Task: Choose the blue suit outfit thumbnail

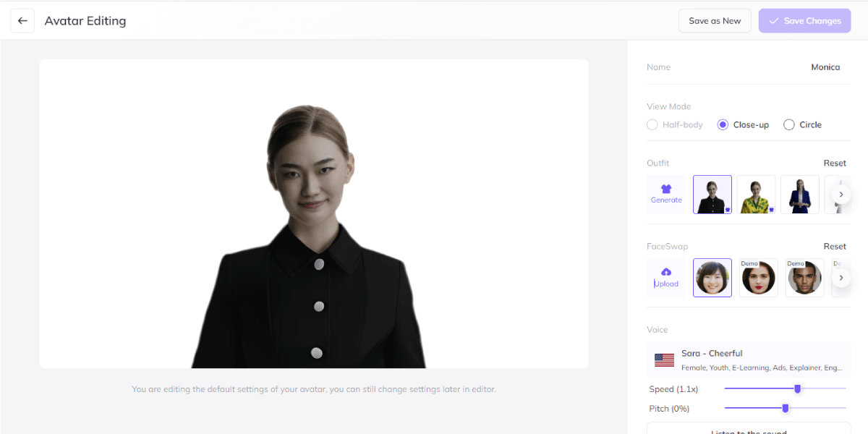Action: click(800, 195)
